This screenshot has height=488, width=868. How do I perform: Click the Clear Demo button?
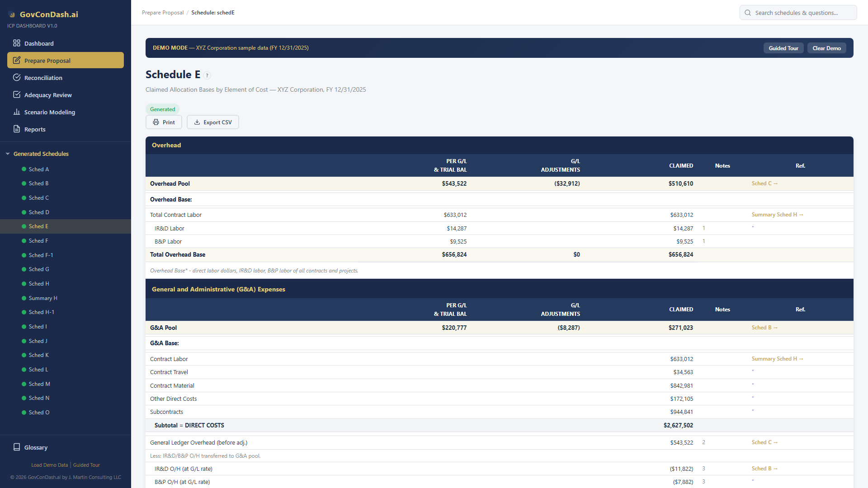click(826, 48)
